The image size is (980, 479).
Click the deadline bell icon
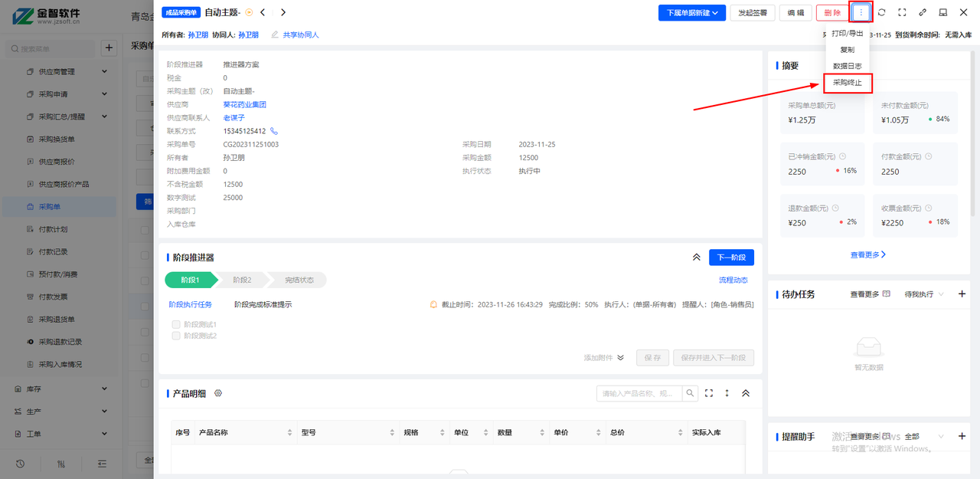pos(433,304)
